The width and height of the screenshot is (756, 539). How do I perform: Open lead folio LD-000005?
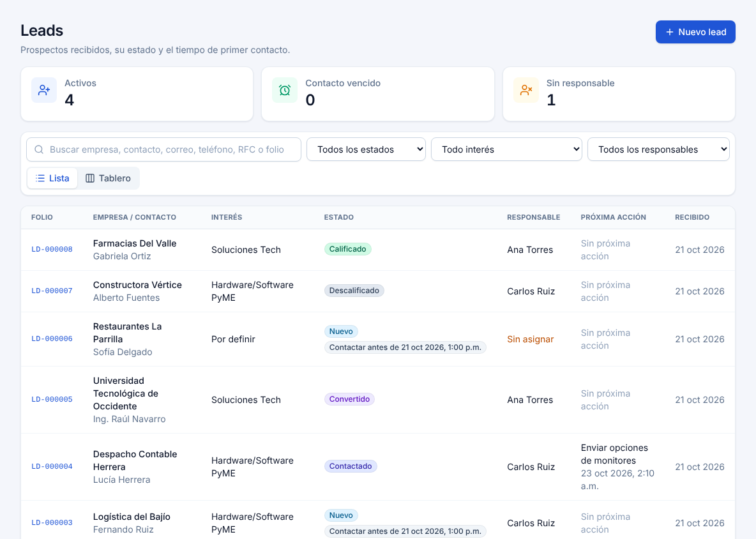point(52,399)
